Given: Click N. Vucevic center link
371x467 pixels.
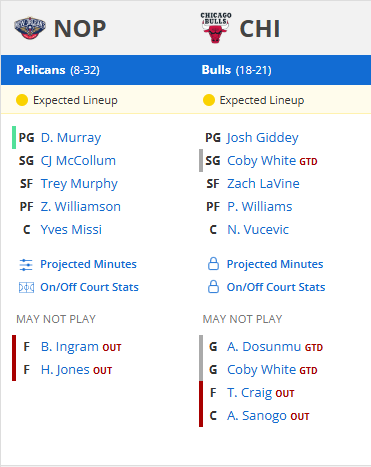Looking at the screenshot, I should coord(258,230).
